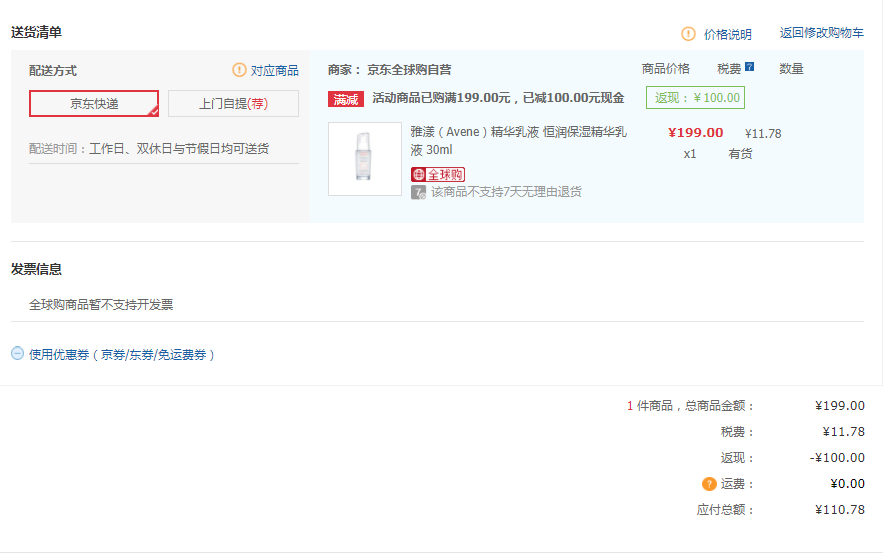This screenshot has height=553, width=883.
Task: Click the ¥11.78 tax value in product row
Action: point(763,133)
